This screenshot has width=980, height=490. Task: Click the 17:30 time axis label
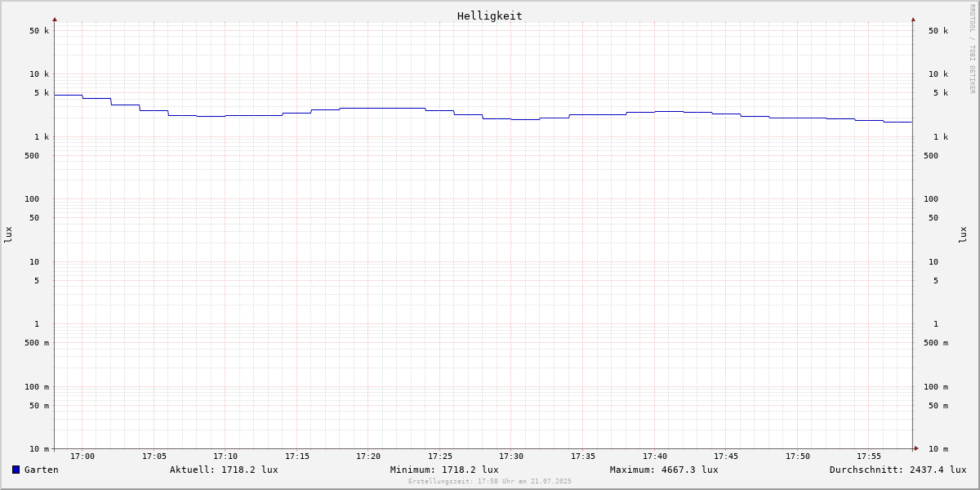point(511,457)
